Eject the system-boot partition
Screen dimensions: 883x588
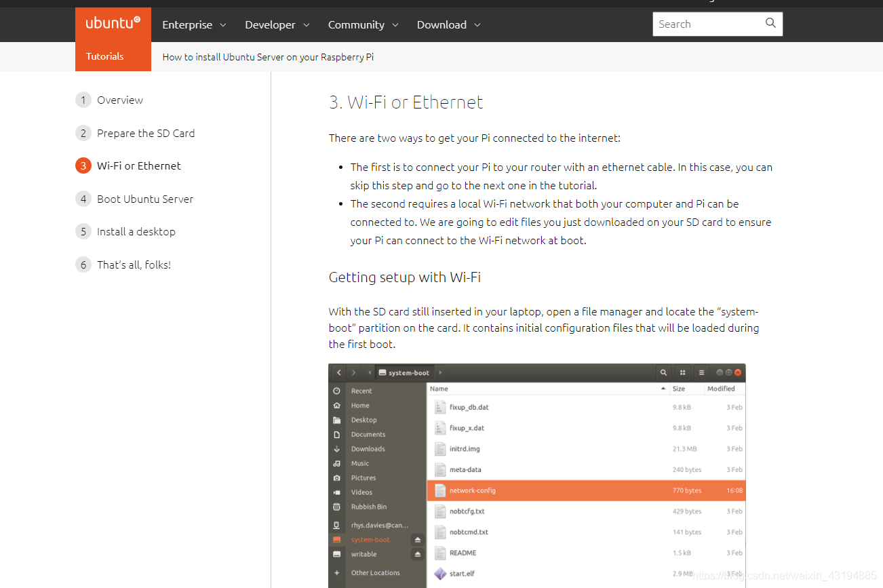416,540
